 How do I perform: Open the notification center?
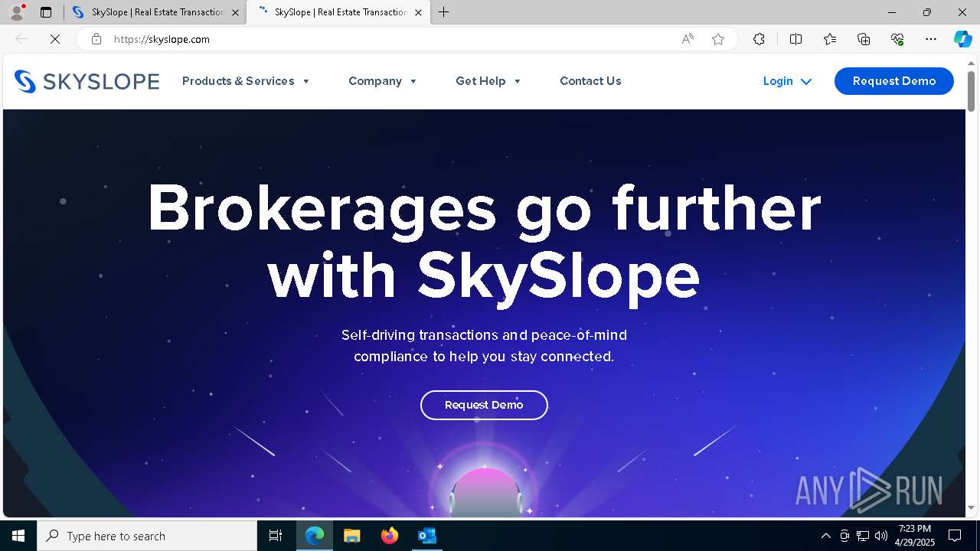(x=955, y=536)
